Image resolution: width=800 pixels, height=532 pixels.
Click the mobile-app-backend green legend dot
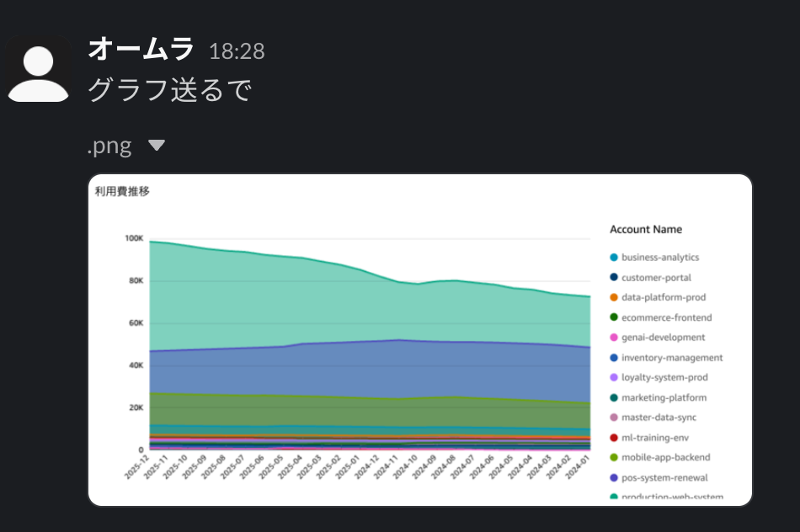pos(615,457)
